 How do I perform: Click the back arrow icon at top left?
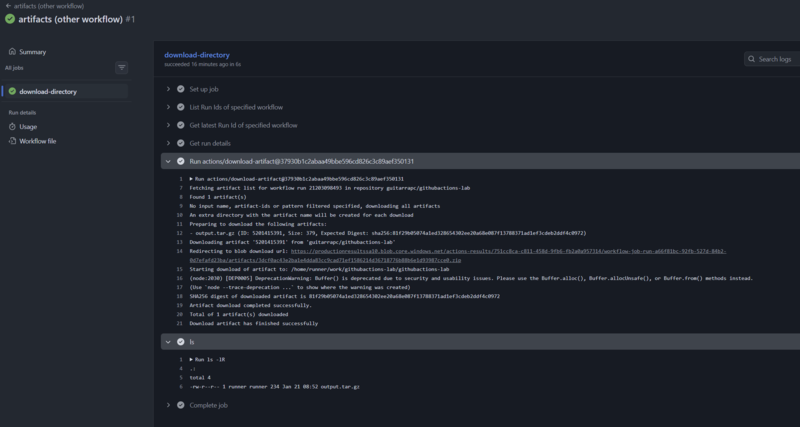click(x=8, y=6)
